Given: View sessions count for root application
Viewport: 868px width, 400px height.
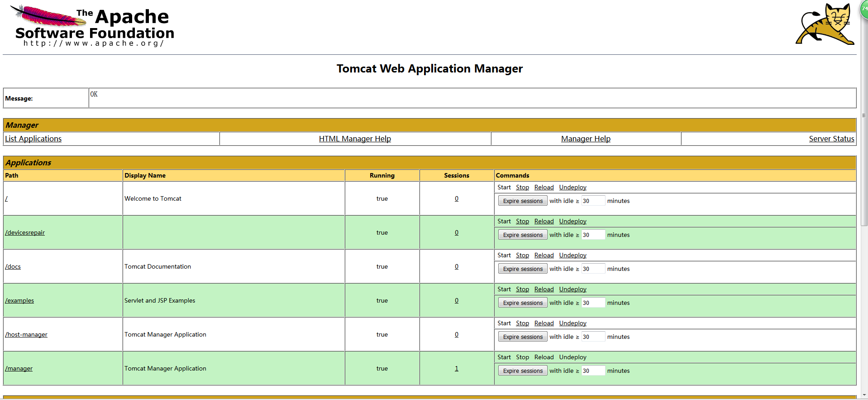Looking at the screenshot, I should [457, 198].
